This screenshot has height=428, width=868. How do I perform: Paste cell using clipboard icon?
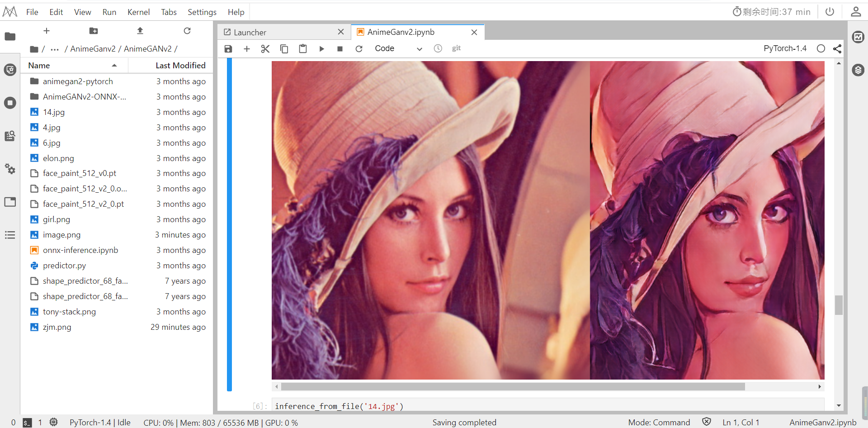(303, 49)
